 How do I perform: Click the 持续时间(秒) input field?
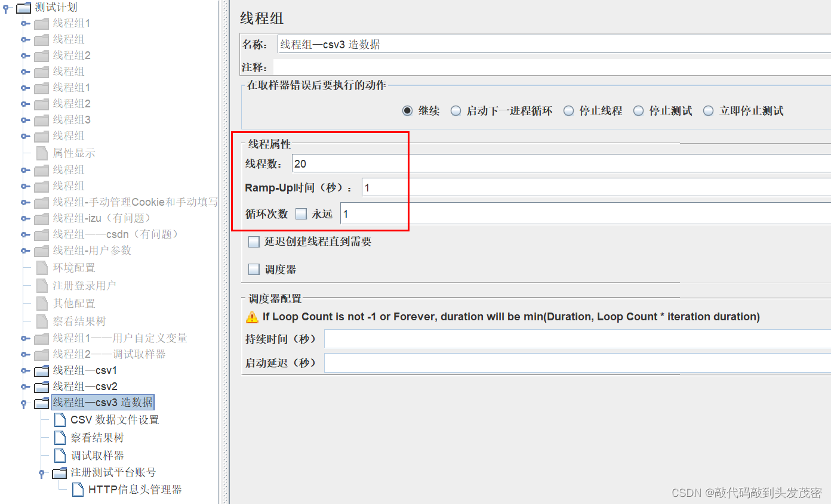[x=577, y=339]
